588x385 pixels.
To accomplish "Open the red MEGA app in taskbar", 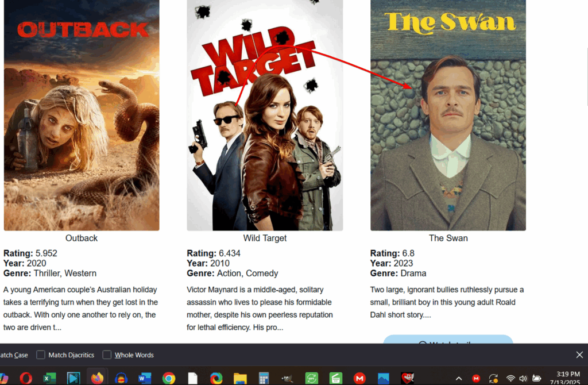I will click(x=359, y=378).
